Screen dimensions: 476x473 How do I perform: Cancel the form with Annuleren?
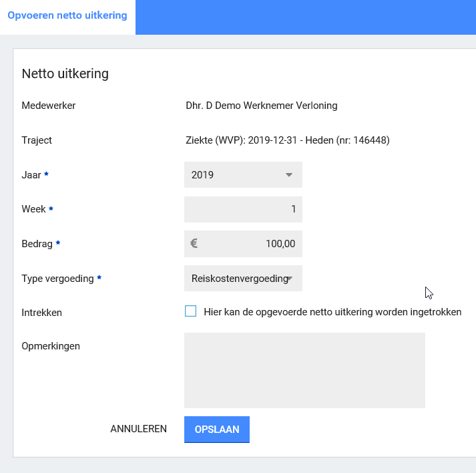pyautogui.click(x=138, y=430)
